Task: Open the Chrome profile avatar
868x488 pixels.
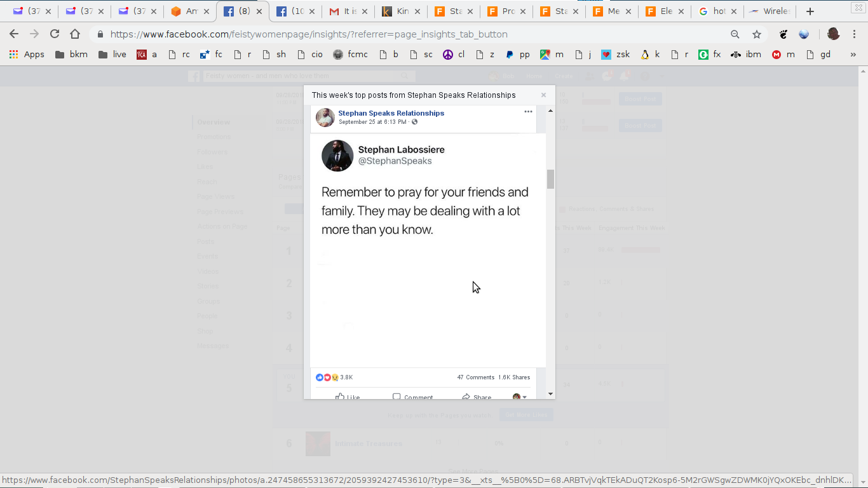Action: [x=834, y=34]
